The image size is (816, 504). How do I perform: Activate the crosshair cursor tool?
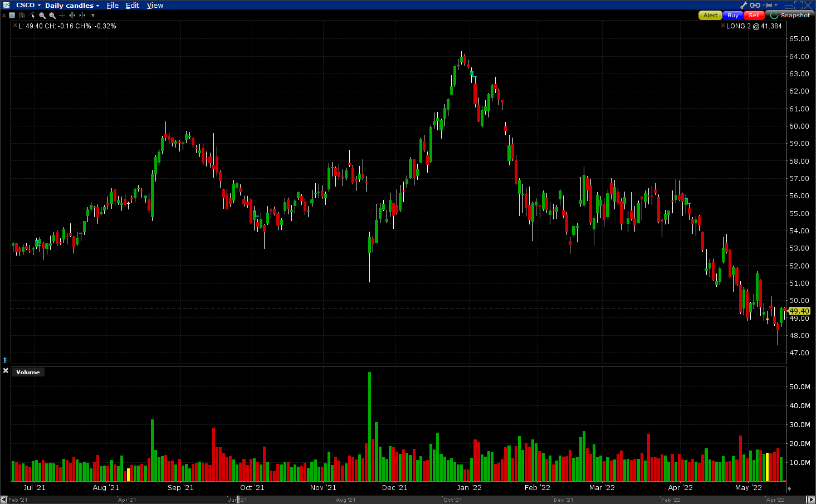[62, 16]
